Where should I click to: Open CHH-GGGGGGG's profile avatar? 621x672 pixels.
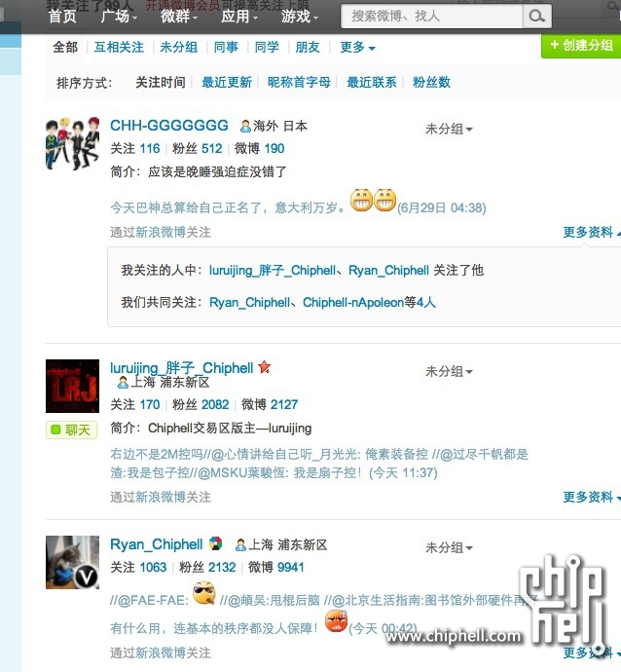72,143
